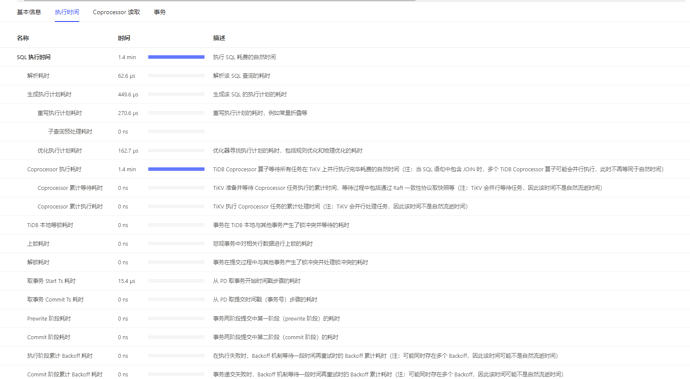Click the Prewrite 阶段耗时 row description text
This screenshot has width=690, height=379.
[276, 319]
